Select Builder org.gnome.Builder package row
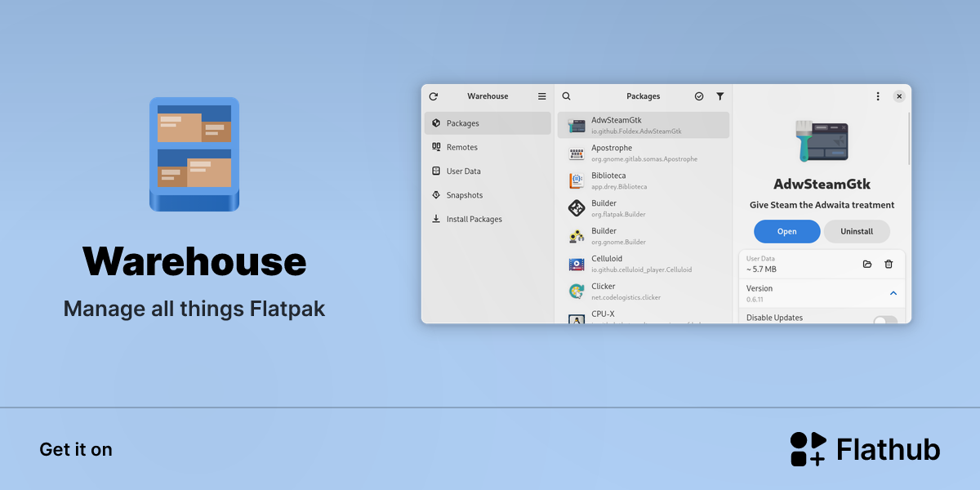The height and width of the screenshot is (490, 980). [x=644, y=236]
